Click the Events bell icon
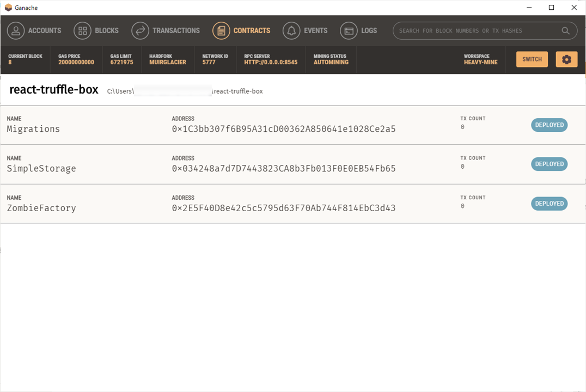This screenshot has width=586, height=392. point(291,30)
